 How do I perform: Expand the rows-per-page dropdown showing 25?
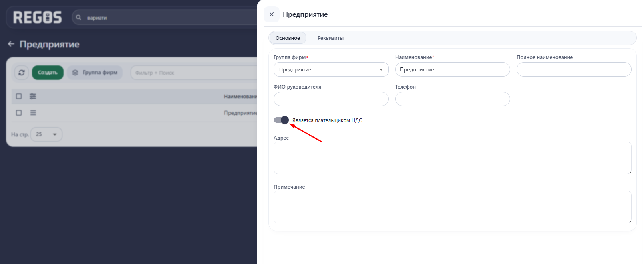coord(46,134)
